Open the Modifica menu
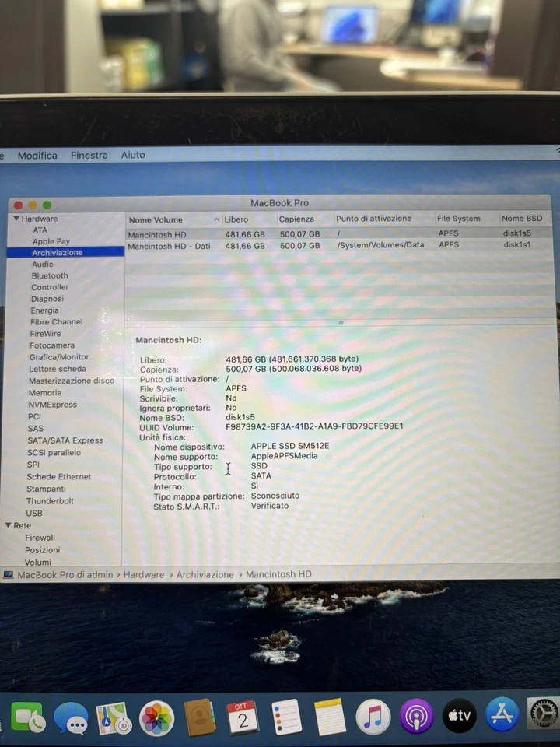 pos(37,156)
